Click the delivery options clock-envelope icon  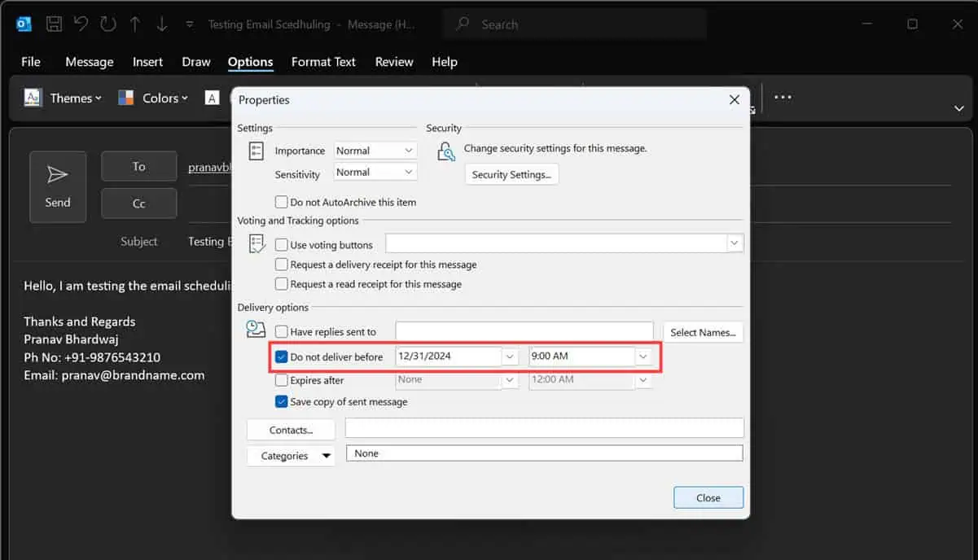(257, 329)
